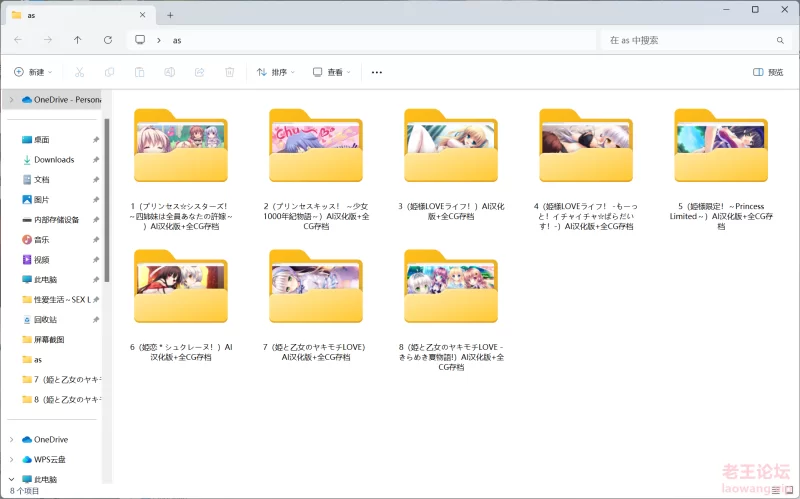The image size is (800, 499).
Task: Open 回收站 (Recycle Bin) in sidebar
Action: coord(39,319)
